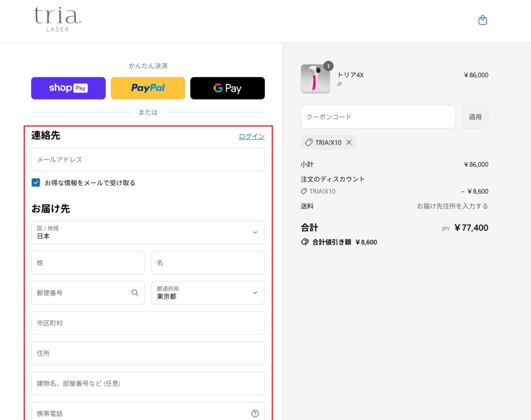Screen dimensions: 531x420
Task: Click the お届け先 section heading
Action: [x=50, y=208]
